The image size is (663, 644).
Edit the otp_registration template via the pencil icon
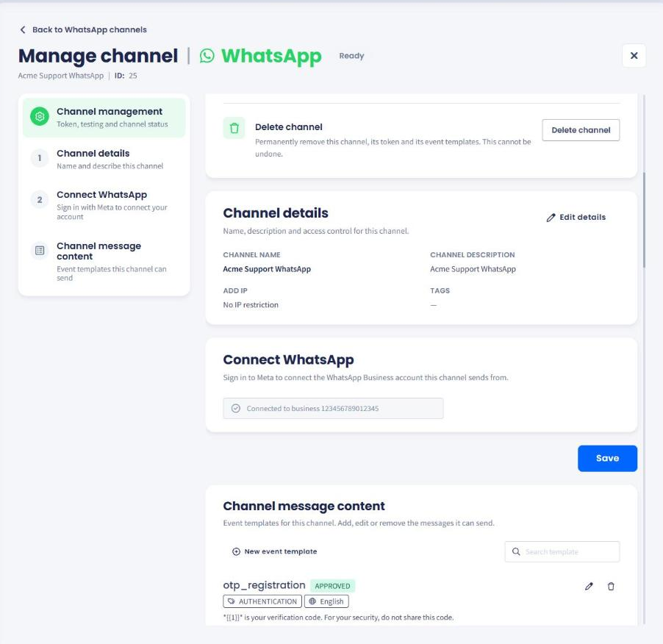click(x=589, y=586)
